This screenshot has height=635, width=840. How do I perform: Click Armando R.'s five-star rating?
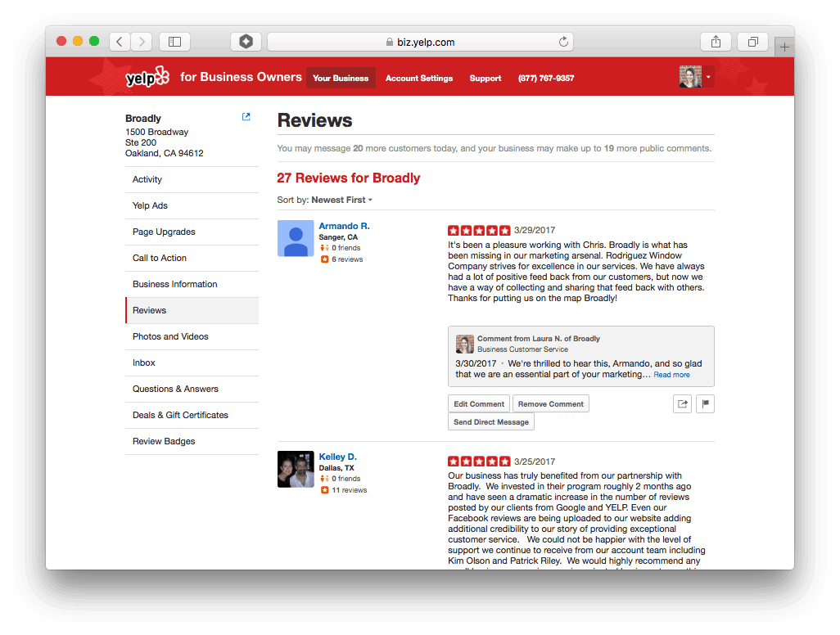pos(479,231)
